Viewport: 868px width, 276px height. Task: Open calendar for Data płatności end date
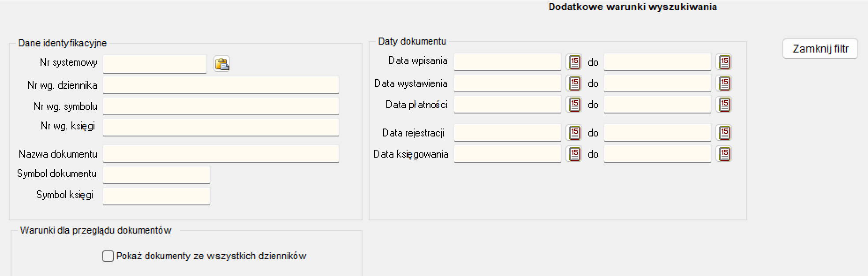[724, 105]
